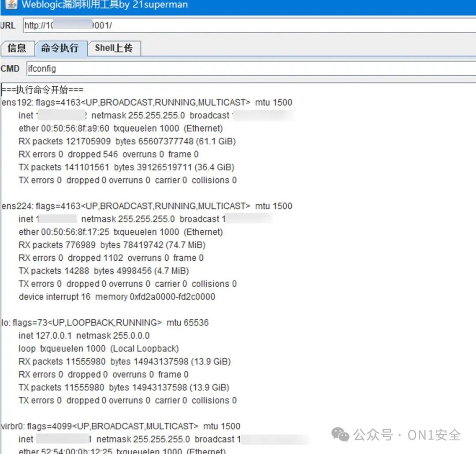Select the 命令执行 tab

pyautogui.click(x=61, y=48)
